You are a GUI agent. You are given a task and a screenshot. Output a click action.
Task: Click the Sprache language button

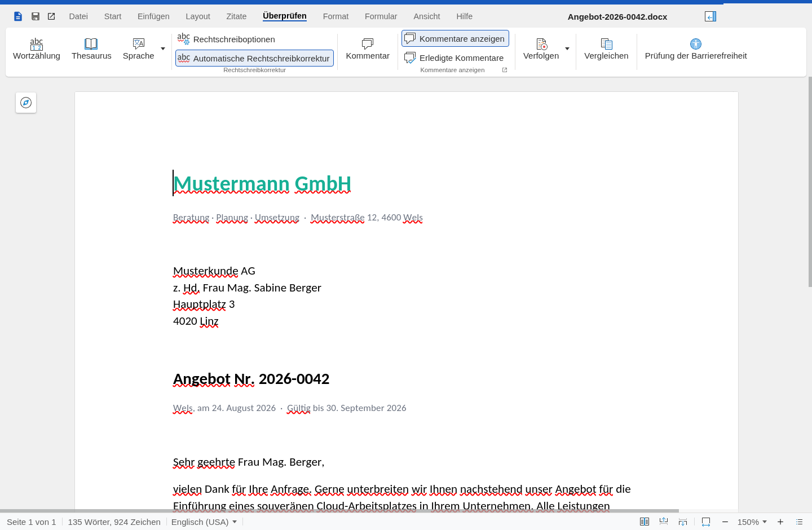tap(139, 50)
